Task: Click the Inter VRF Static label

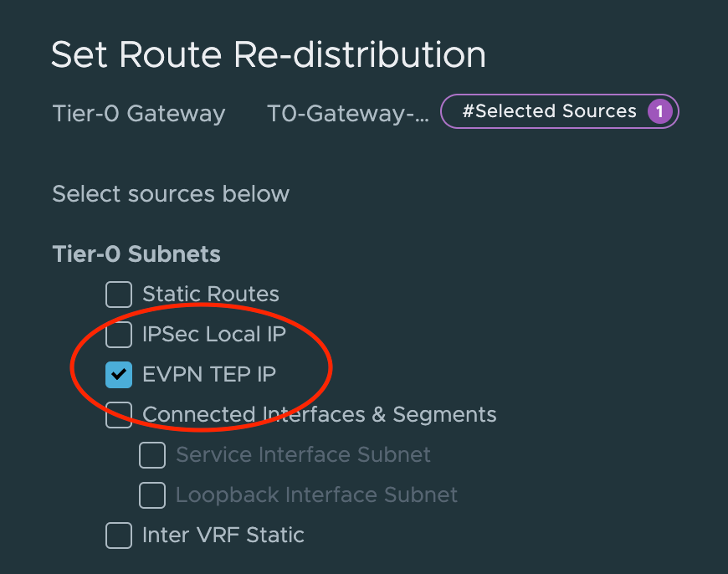Action: [x=223, y=536]
